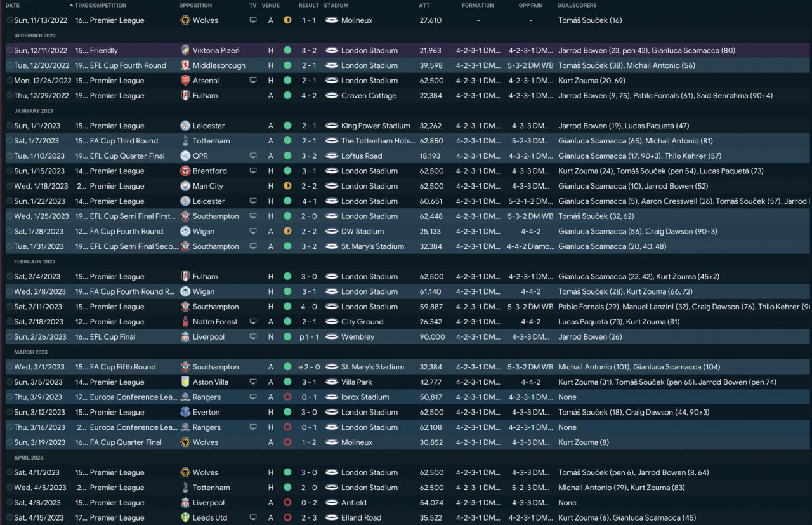The width and height of the screenshot is (812, 525).
Task: Click the "e 2 - 0" result
Action: 309,367
